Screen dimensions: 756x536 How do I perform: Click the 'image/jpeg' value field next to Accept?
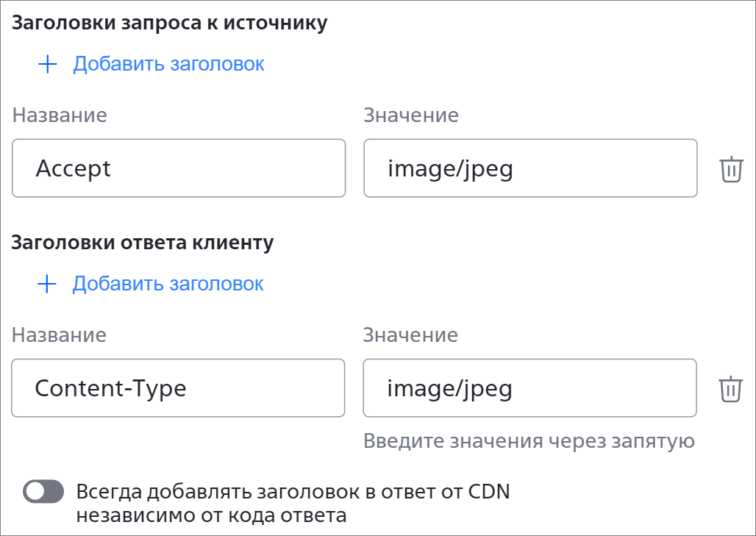530,168
